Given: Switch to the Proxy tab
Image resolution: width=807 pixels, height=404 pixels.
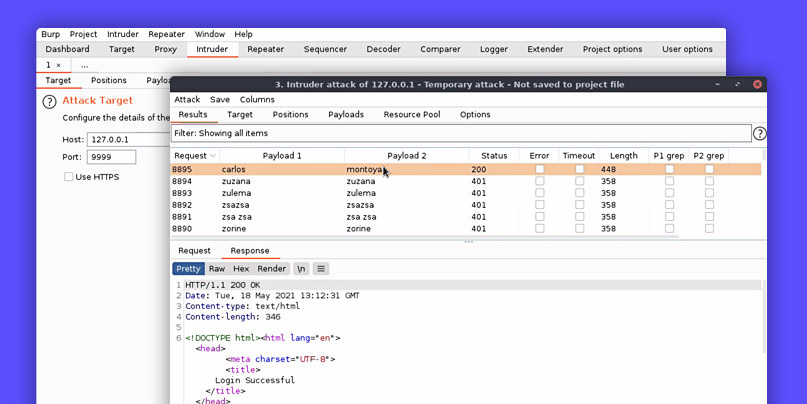Looking at the screenshot, I should (165, 49).
